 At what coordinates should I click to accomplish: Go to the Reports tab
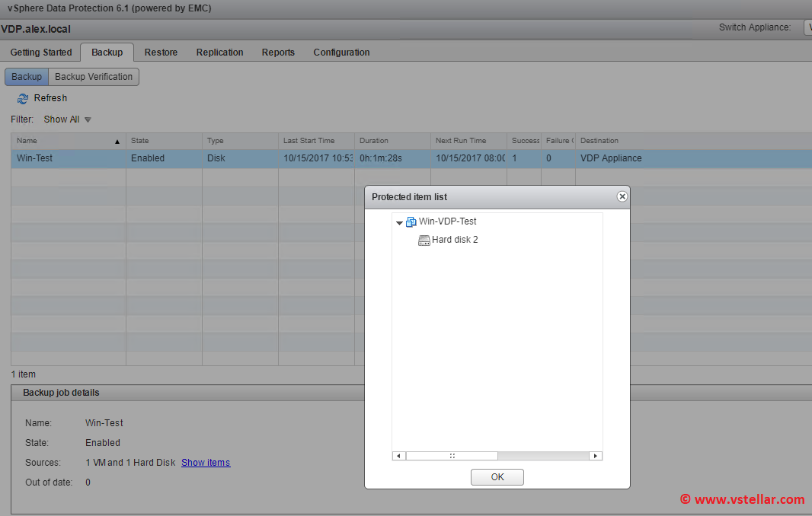278,53
